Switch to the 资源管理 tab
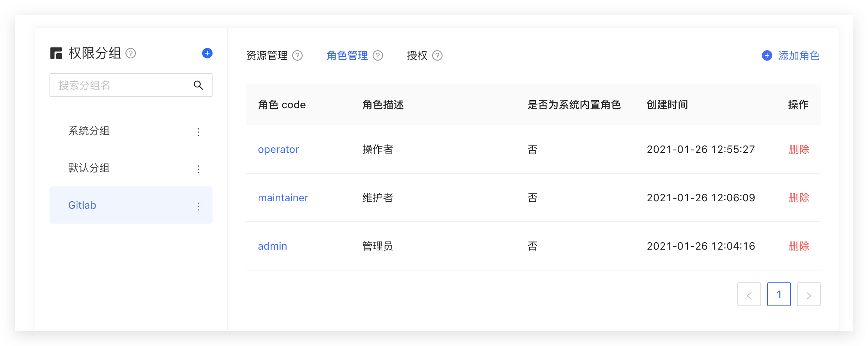The height and width of the screenshot is (346, 868). point(267,55)
